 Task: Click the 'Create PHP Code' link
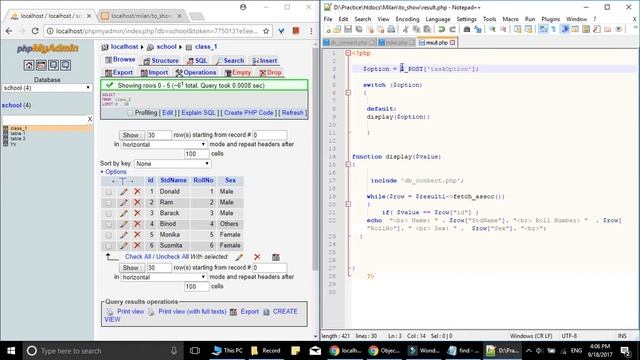point(249,113)
